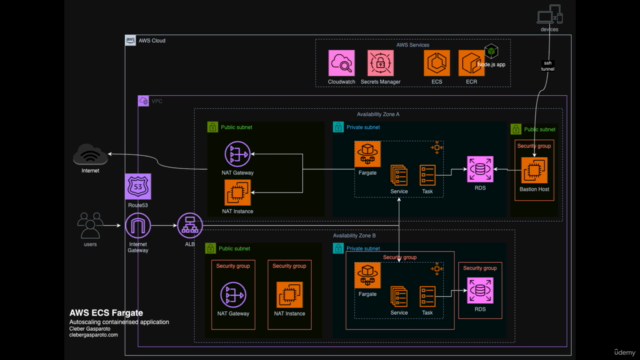
Task: Click the 'AWS ECS Fargate' title text
Action: [106, 313]
